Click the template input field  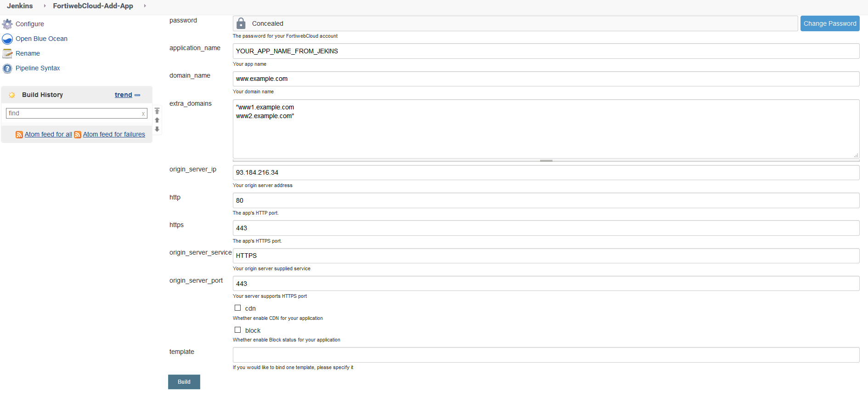[546, 355]
